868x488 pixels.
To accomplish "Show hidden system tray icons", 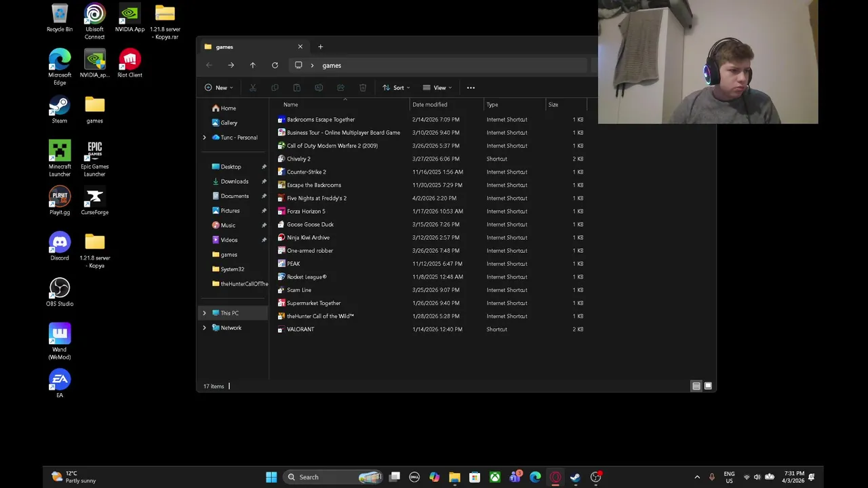I will click(x=697, y=477).
